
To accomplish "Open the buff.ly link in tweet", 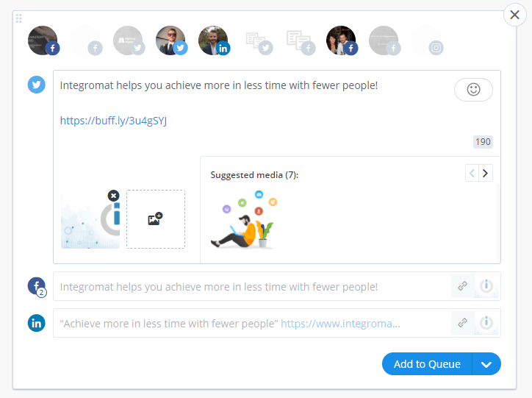I will pyautogui.click(x=113, y=121).
